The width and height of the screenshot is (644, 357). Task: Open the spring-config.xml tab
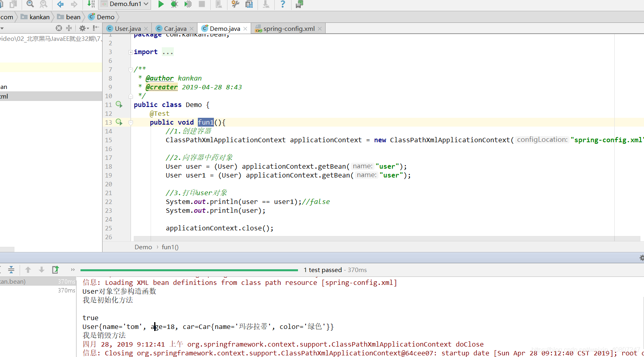coord(289,28)
